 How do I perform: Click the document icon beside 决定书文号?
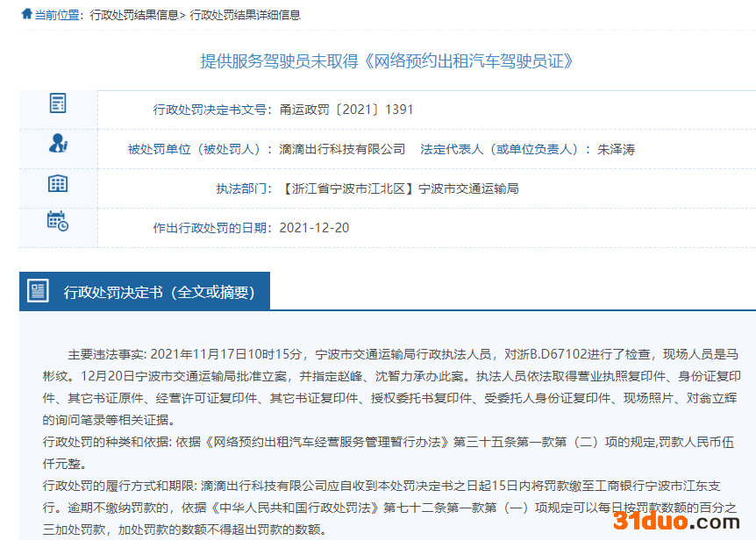tap(58, 103)
